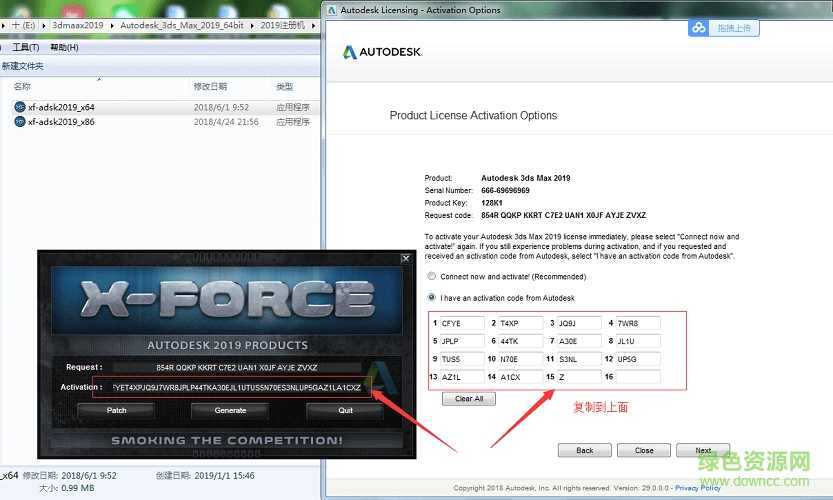Close the X-Force keygen window
This screenshot has height=500, width=833.
[406, 258]
